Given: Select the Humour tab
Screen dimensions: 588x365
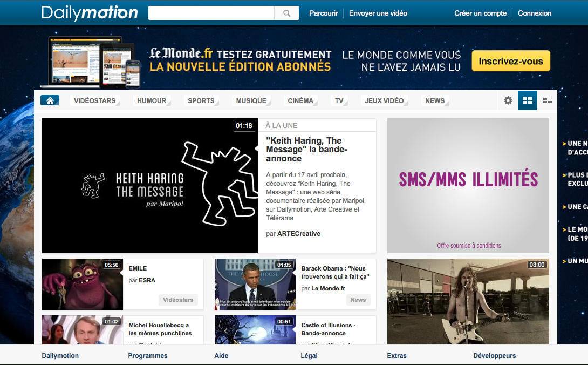Looking at the screenshot, I should (152, 100).
